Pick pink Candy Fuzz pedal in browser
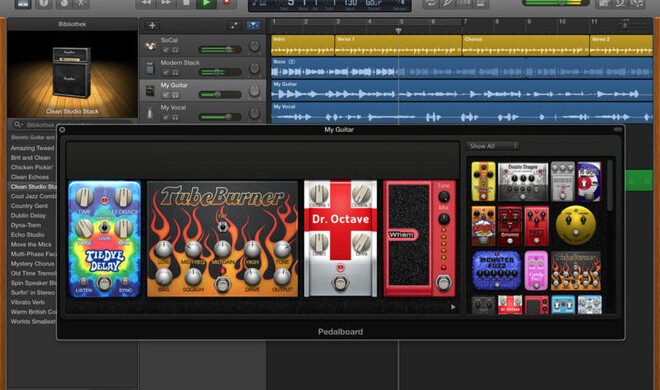Viewport: 660px width, 390px height. pos(536,271)
